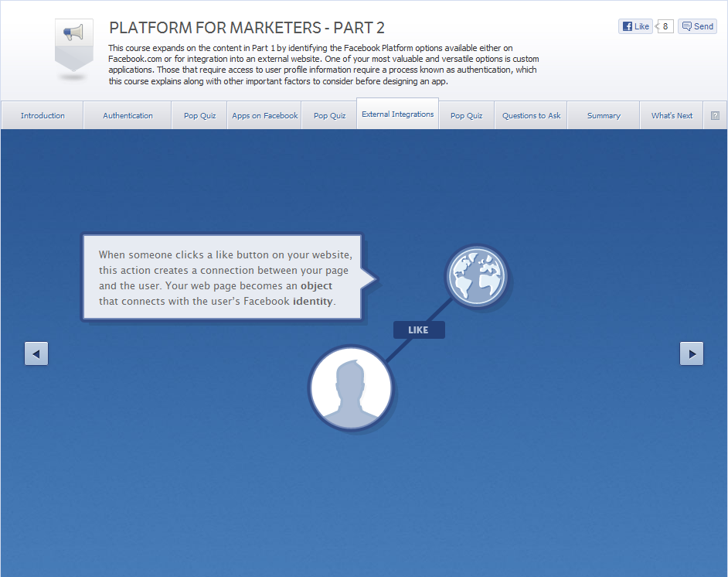Click the help question mark icon
Screen dimensions: 728x577
coord(715,116)
